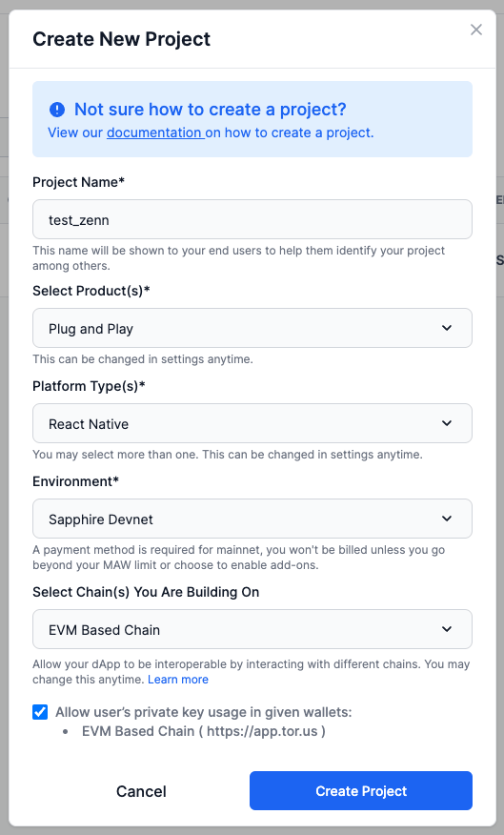
Task: Click the 'Not sure how to create a project?' heading
Action: click(211, 110)
